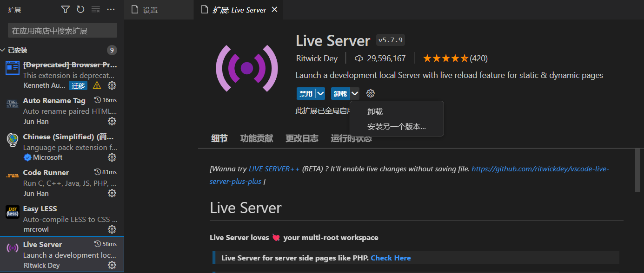Open the extensions panel more actions menu
Viewport: 644px width, 273px height.
tap(111, 9)
